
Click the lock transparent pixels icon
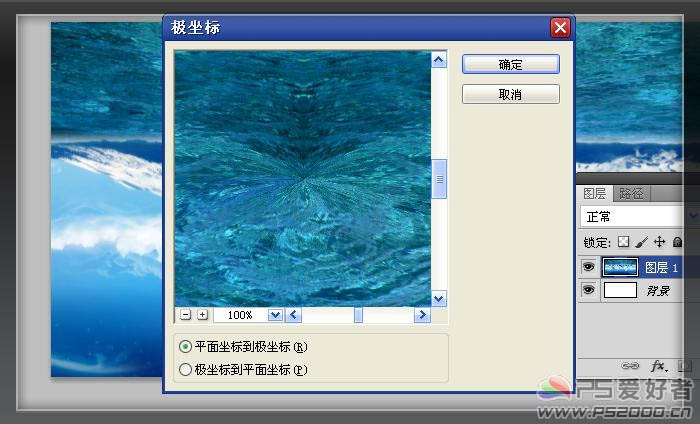click(x=623, y=242)
